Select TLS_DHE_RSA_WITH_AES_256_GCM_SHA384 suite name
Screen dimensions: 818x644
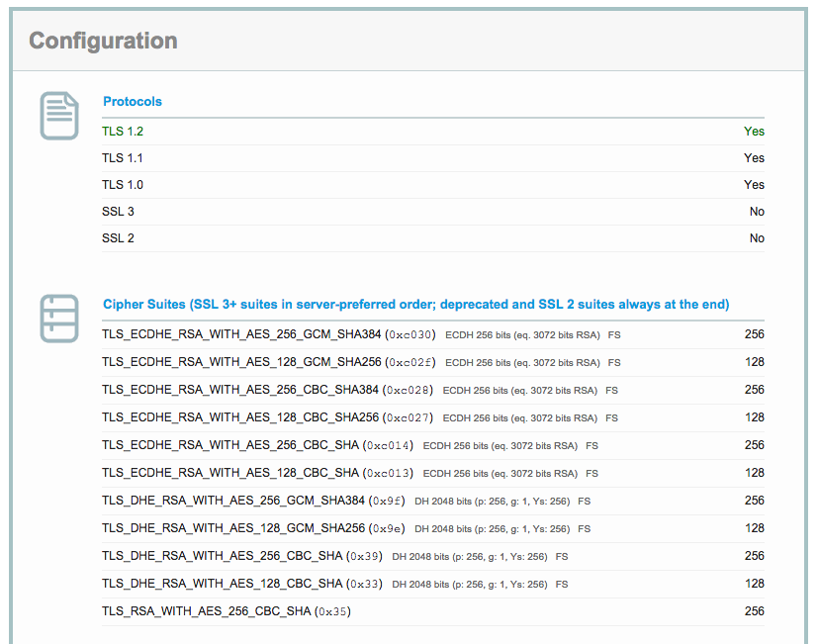click(233, 501)
